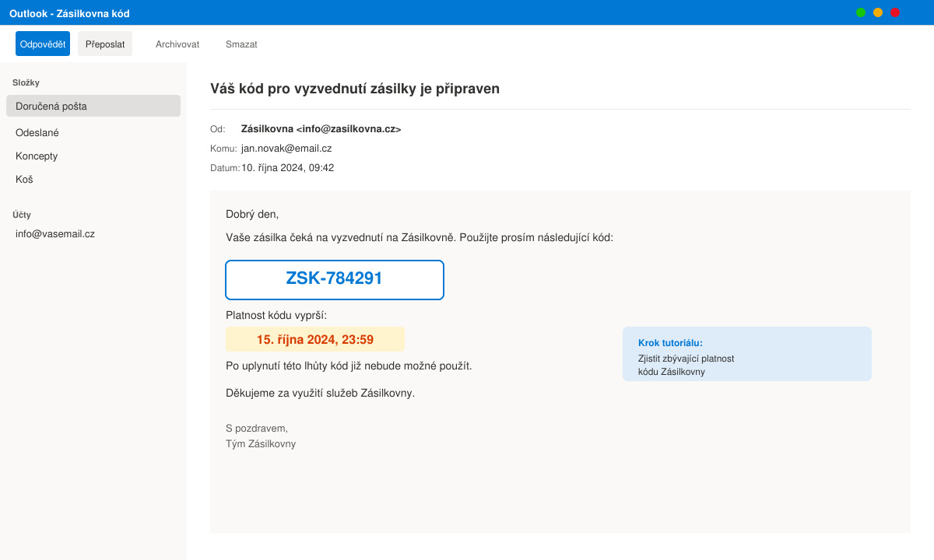The width and height of the screenshot is (934, 560).
Task: Click the Složky section heading
Action: (26, 82)
